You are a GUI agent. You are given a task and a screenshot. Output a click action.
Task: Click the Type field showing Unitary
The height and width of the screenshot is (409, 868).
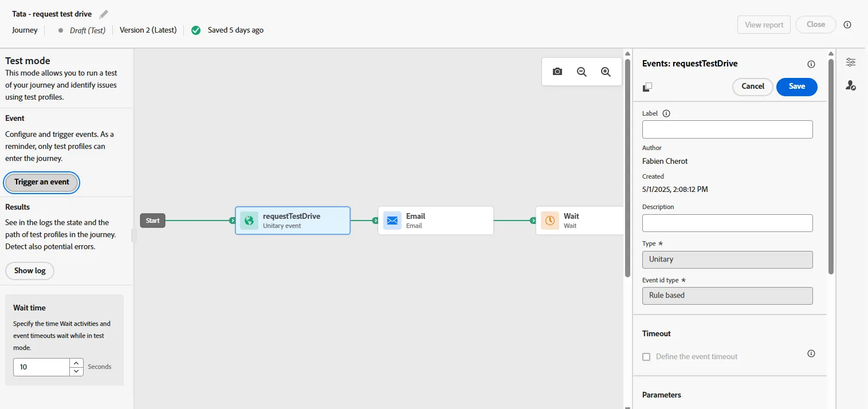point(728,259)
